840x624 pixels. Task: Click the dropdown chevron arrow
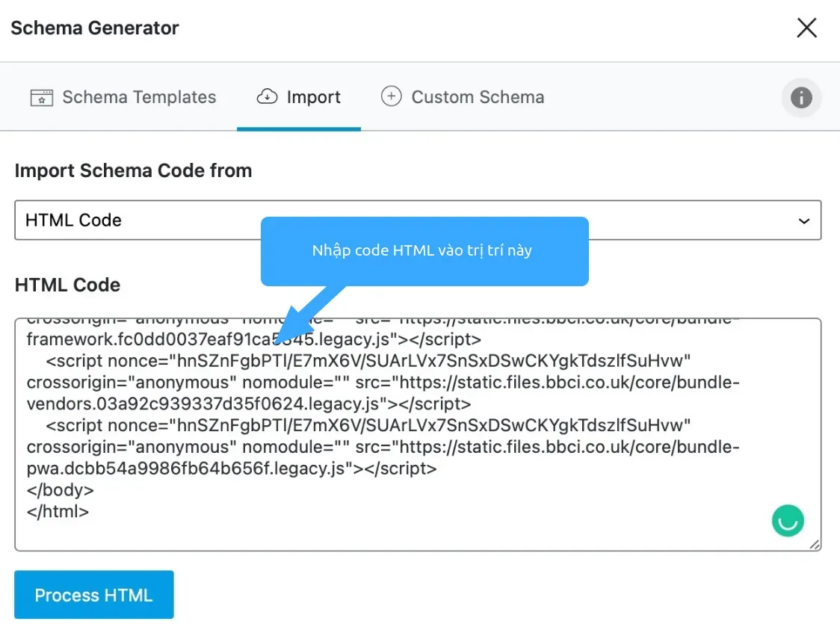point(803,220)
